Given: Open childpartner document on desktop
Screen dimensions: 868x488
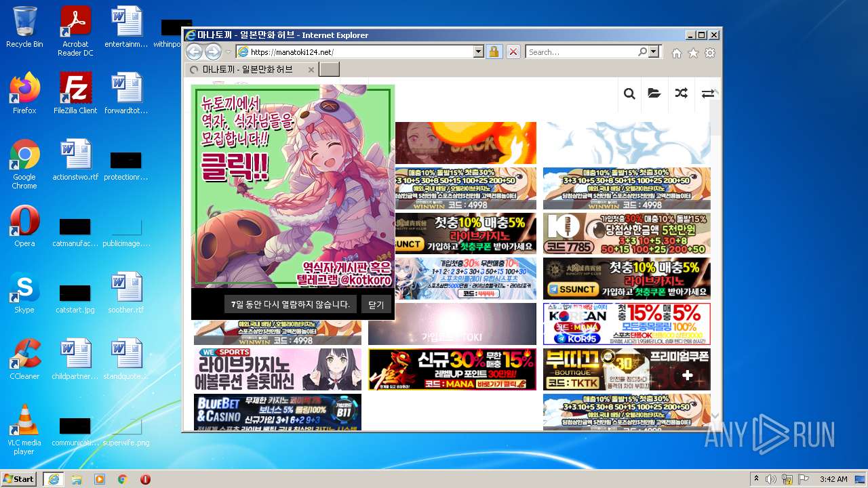Looking at the screenshot, I should pyautogui.click(x=75, y=359).
